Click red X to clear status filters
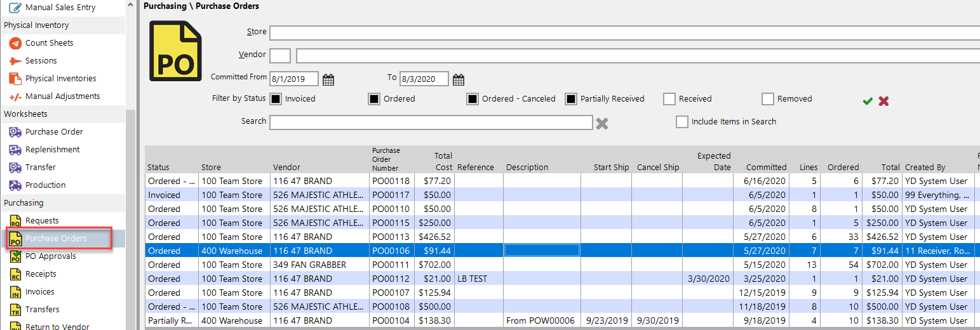Image resolution: width=980 pixels, height=330 pixels. click(883, 101)
